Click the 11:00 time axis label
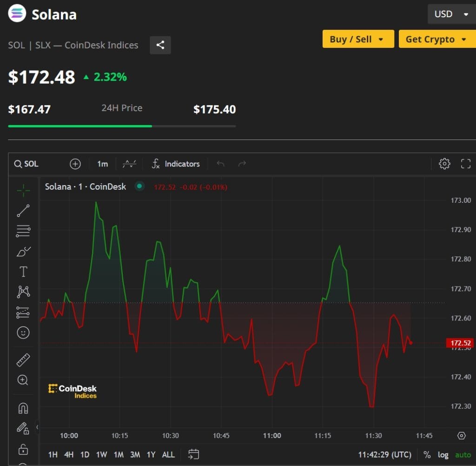This screenshot has width=476, height=466. [x=272, y=435]
